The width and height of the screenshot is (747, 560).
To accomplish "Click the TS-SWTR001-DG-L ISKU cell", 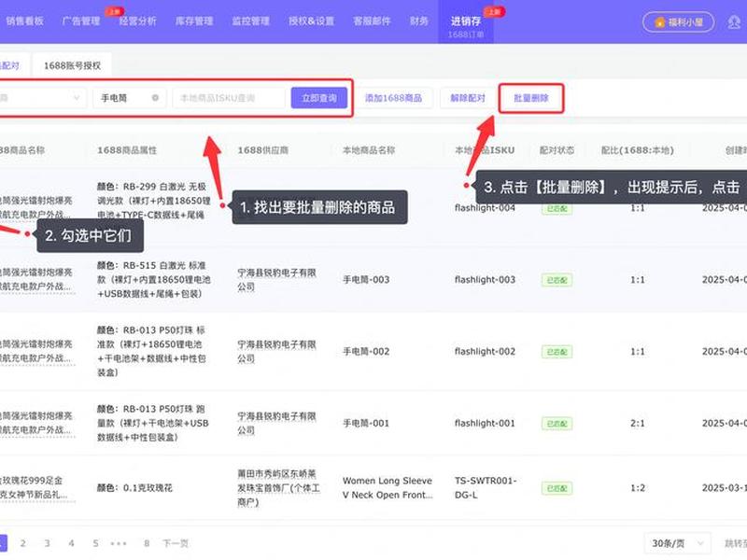I will pos(486,487).
